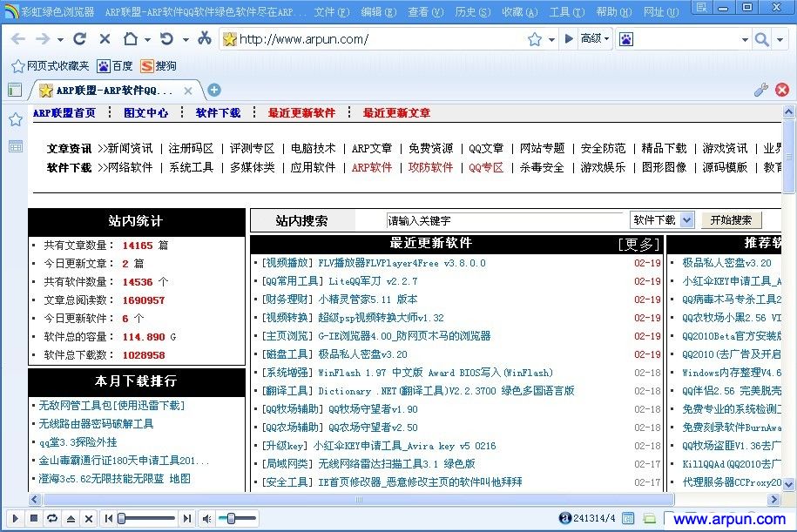Click the ARP软件 category link
797x532 pixels.
click(372, 167)
